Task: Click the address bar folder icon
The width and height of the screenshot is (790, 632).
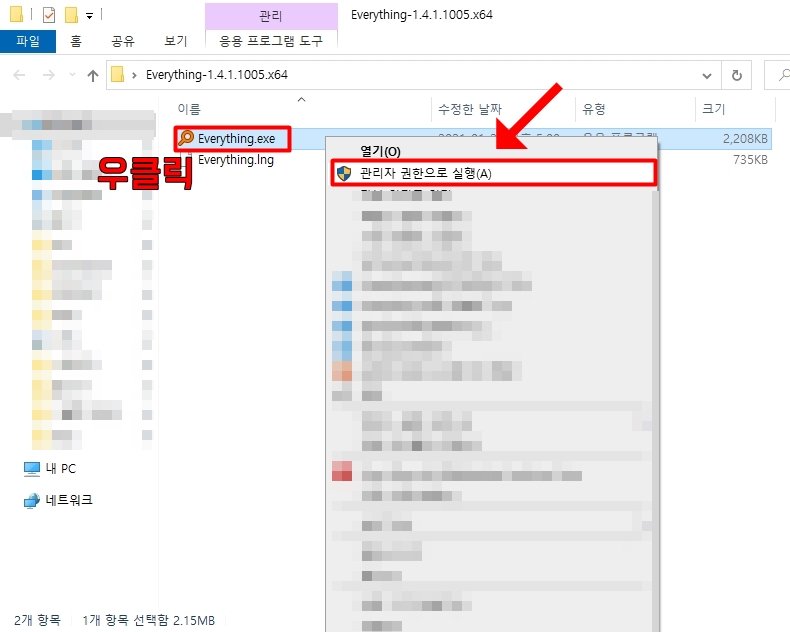Action: click(x=117, y=75)
